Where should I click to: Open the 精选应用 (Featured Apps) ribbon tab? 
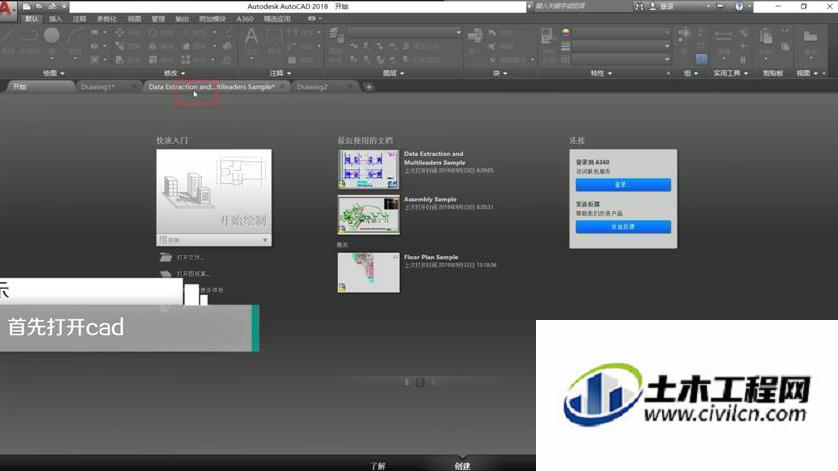(x=277, y=19)
